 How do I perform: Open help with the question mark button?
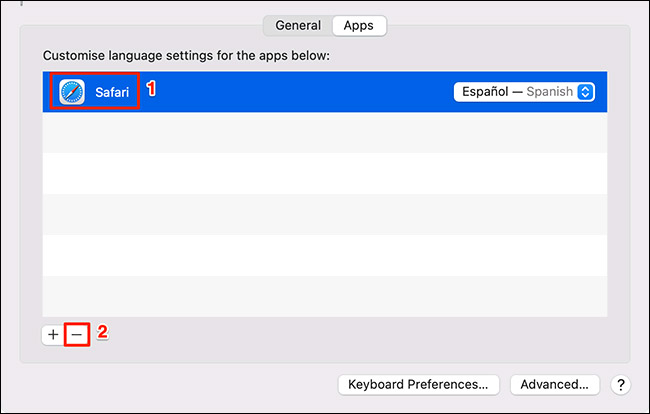(619, 384)
